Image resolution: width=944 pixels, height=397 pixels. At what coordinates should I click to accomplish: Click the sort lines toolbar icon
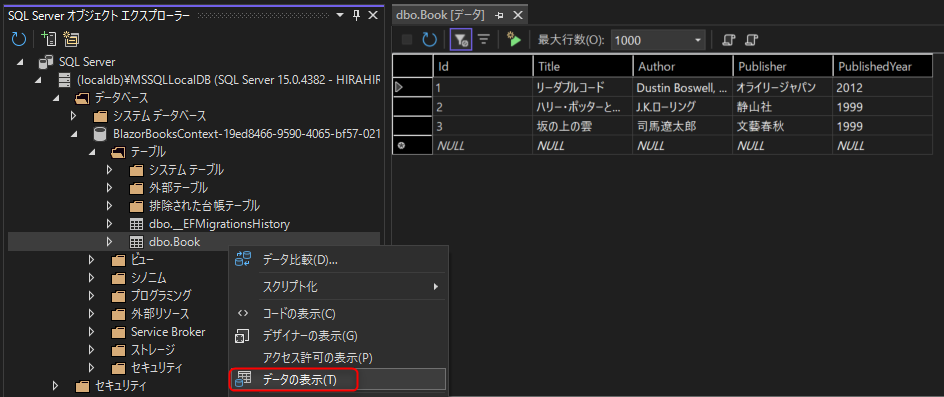tap(483, 40)
